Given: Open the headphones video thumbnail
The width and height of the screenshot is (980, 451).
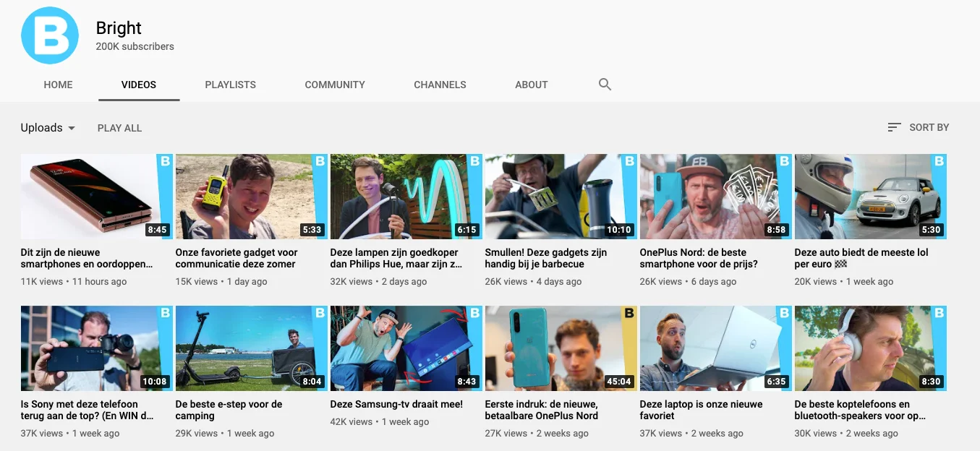Looking at the screenshot, I should point(870,348).
